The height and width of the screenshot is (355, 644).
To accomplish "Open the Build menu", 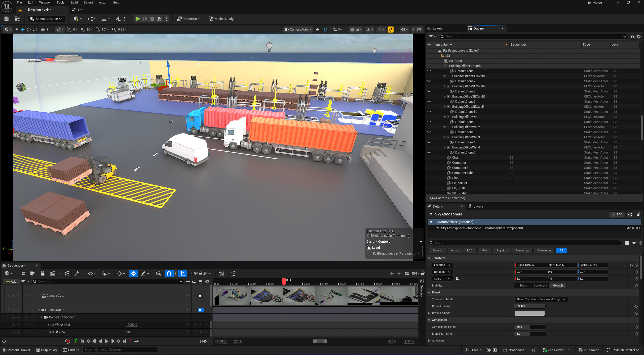I will coord(74,3).
